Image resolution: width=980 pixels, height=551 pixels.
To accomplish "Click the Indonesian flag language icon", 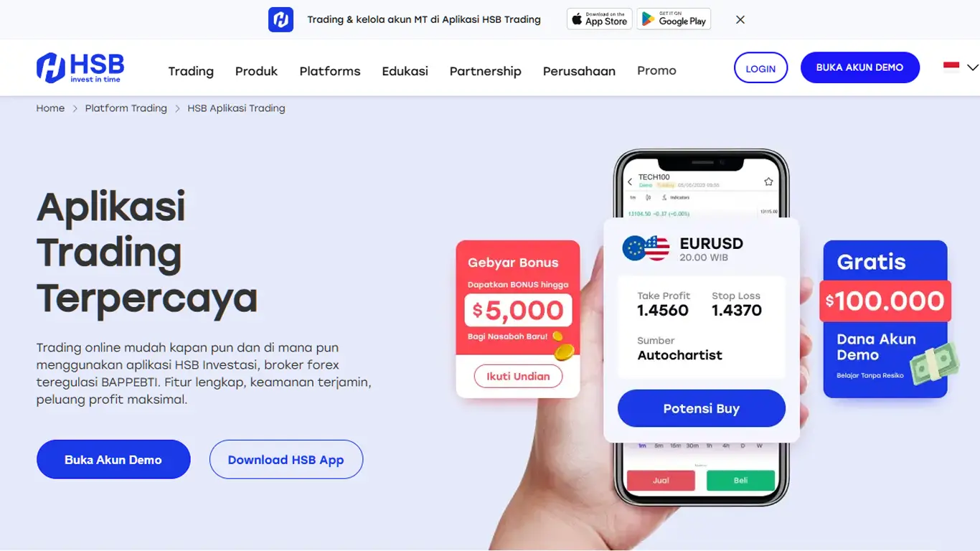I will tap(951, 67).
